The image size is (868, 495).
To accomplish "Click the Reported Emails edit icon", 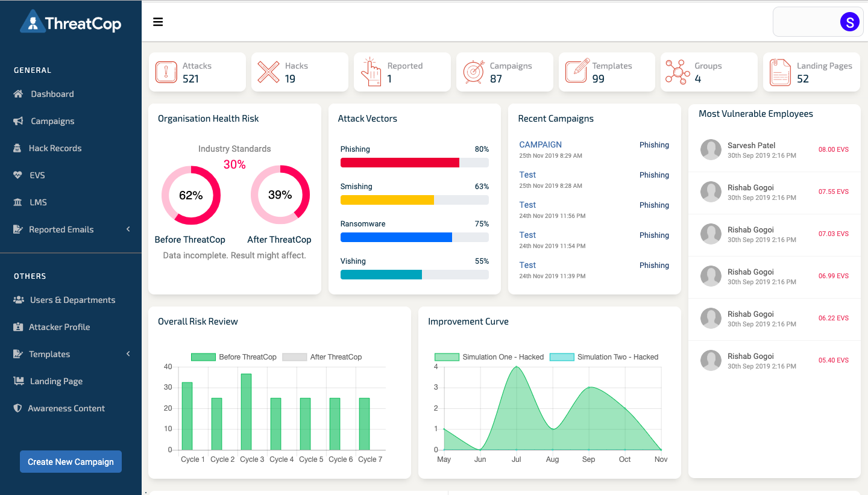I will coord(17,229).
